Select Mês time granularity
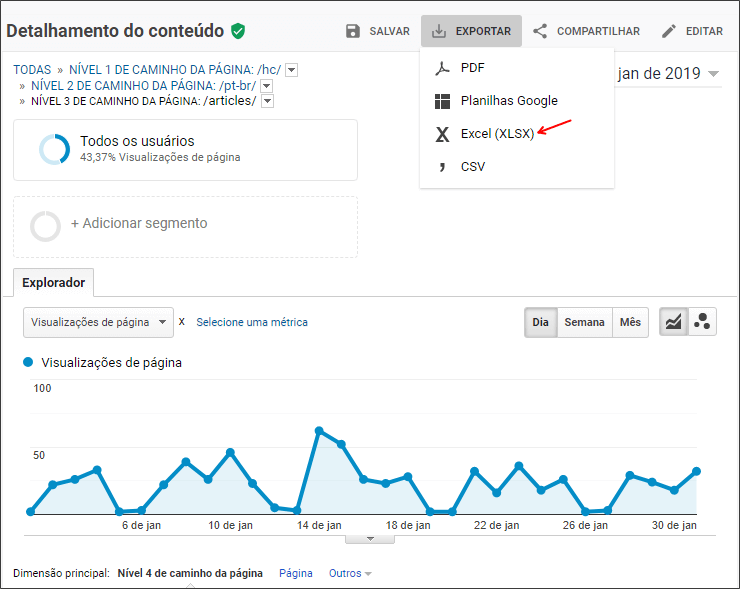740x589 pixels. coord(630,322)
